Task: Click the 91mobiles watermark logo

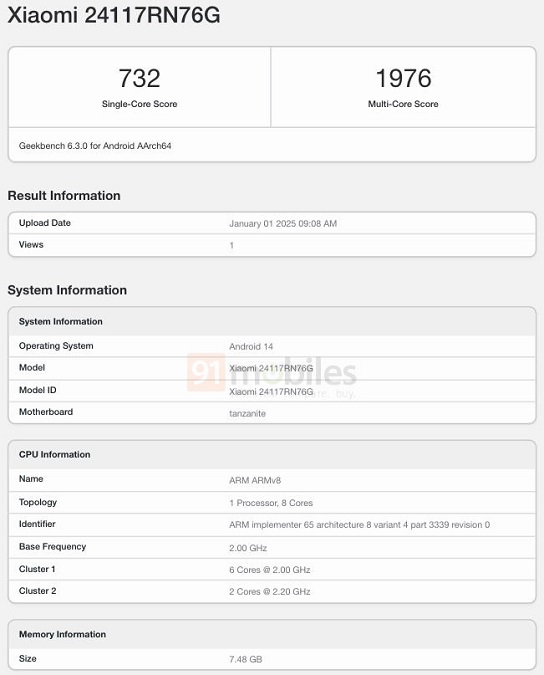Action: 272,373
